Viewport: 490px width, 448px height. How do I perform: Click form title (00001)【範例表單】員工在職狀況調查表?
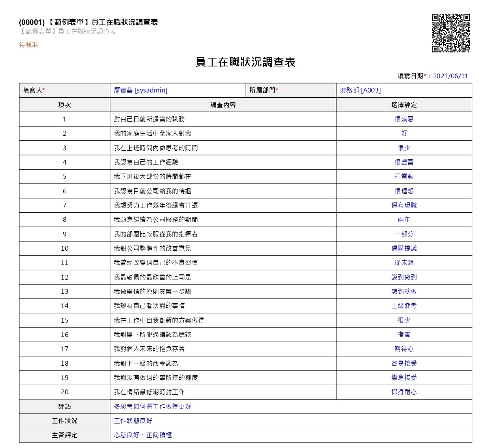(x=88, y=22)
